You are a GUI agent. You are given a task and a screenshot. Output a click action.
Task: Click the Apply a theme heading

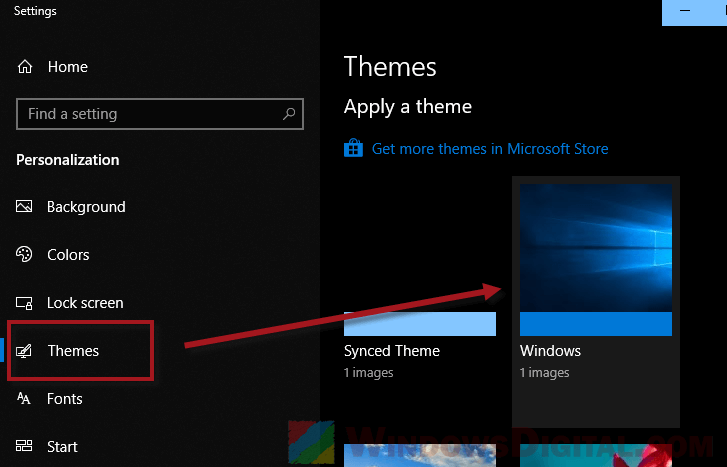point(408,107)
